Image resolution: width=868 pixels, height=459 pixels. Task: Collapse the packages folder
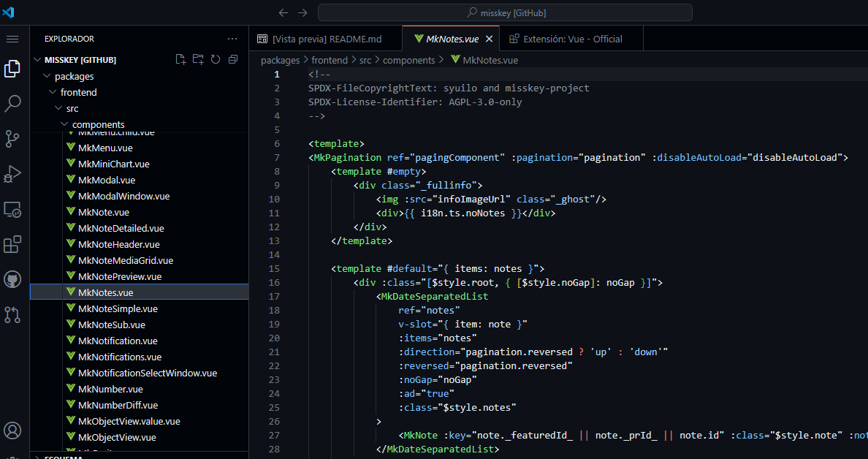click(74, 76)
